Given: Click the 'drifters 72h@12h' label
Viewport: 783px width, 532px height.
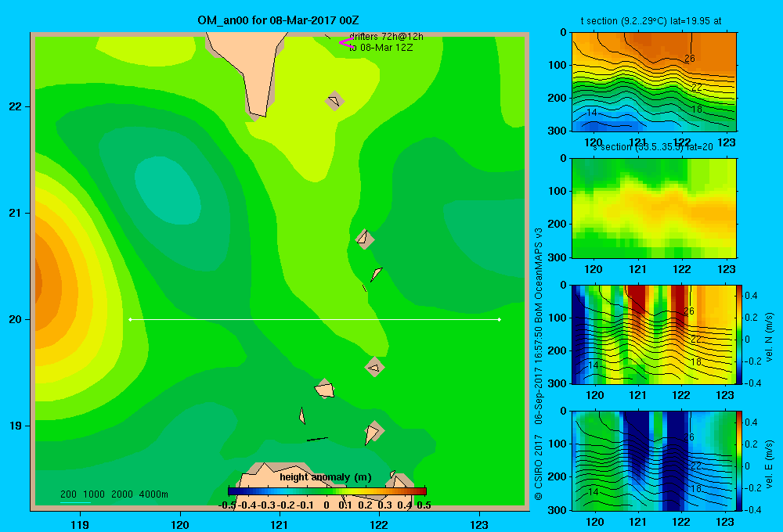Looking at the screenshot, I should [x=386, y=37].
